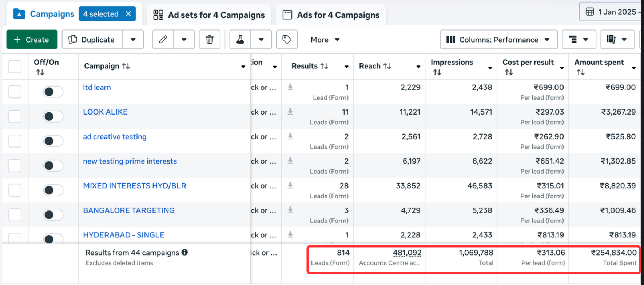The height and width of the screenshot is (285, 644).
Task: Expand the Edit dropdown arrow
Action: tap(184, 39)
